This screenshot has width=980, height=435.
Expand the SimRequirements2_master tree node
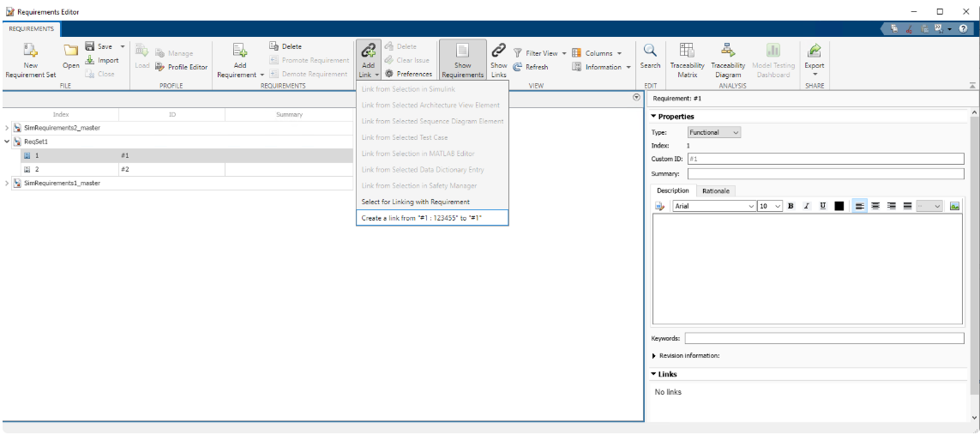8,128
